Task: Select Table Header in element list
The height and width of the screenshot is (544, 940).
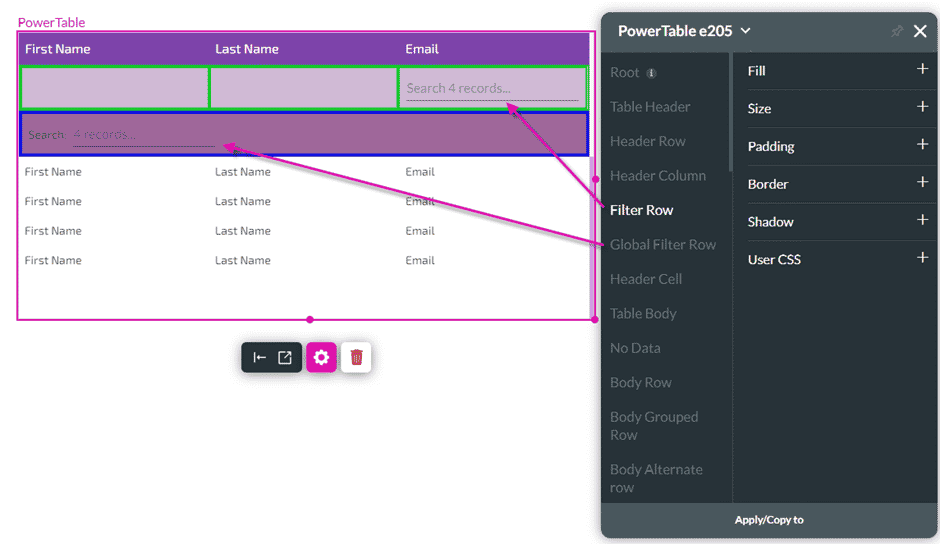Action: coord(650,107)
